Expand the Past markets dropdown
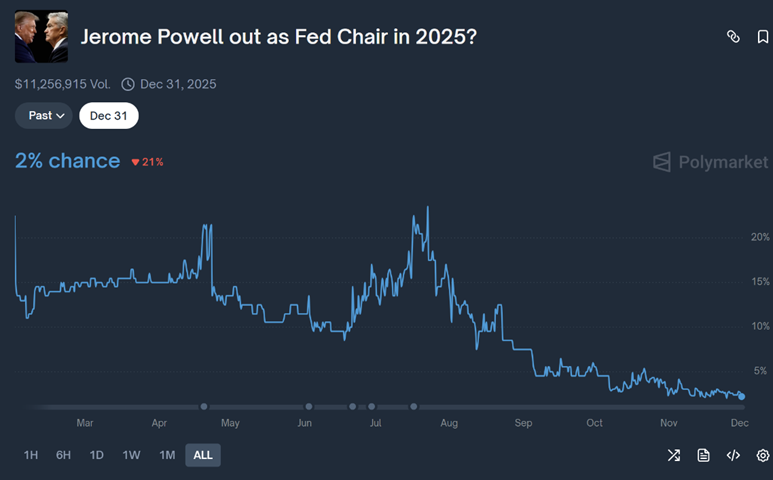This screenshot has height=480, width=773. 44,115
